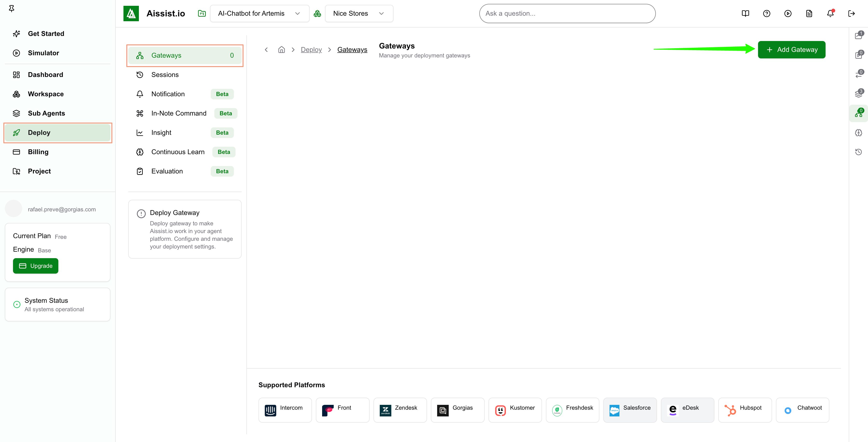The image size is (868, 442).
Task: Open In-Note Command beta item
Action: click(185, 113)
